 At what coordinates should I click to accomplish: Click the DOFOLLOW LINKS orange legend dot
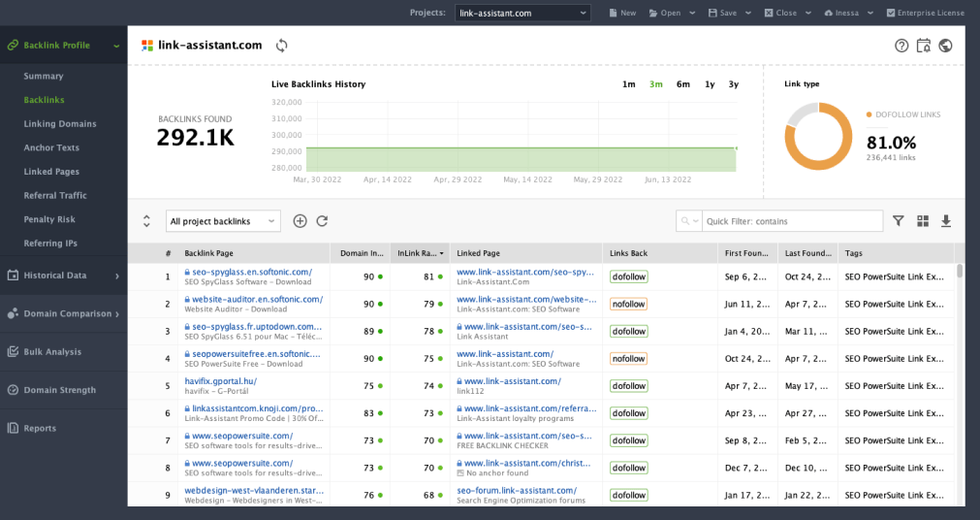(x=869, y=114)
